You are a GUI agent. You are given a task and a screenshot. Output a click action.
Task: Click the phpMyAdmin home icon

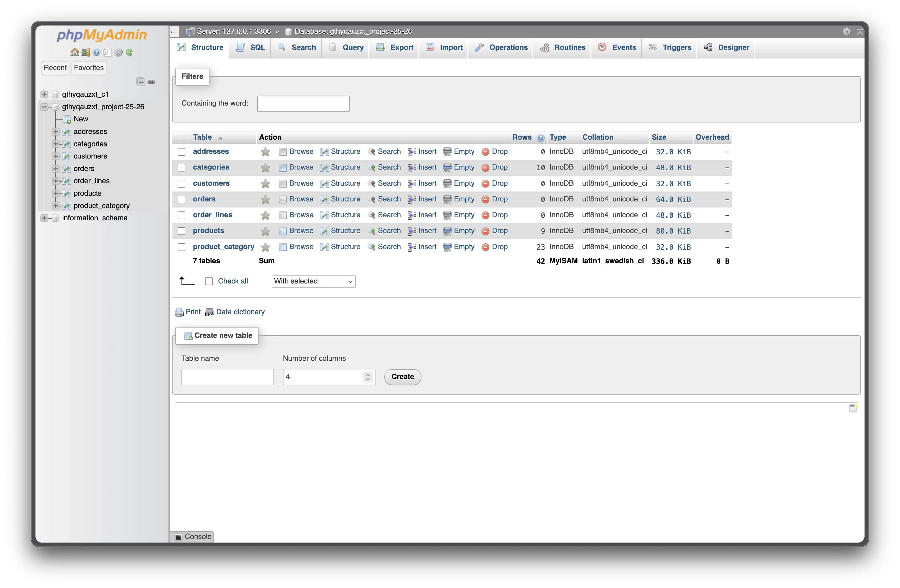point(75,52)
